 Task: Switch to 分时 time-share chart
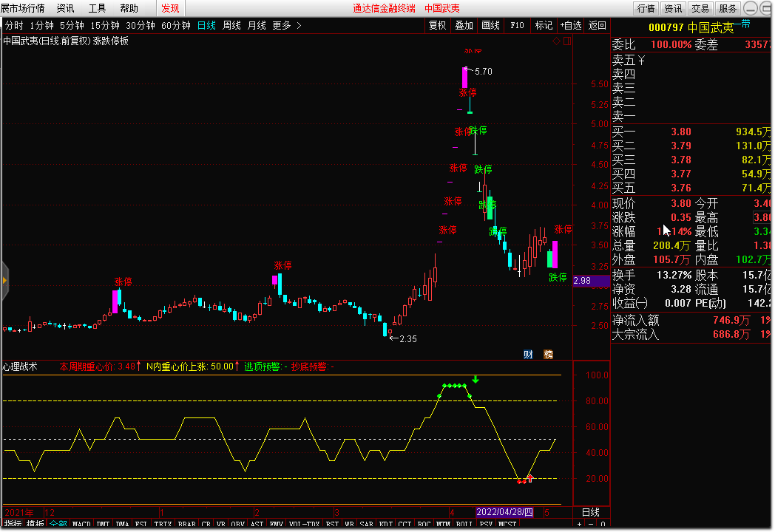click(x=14, y=25)
